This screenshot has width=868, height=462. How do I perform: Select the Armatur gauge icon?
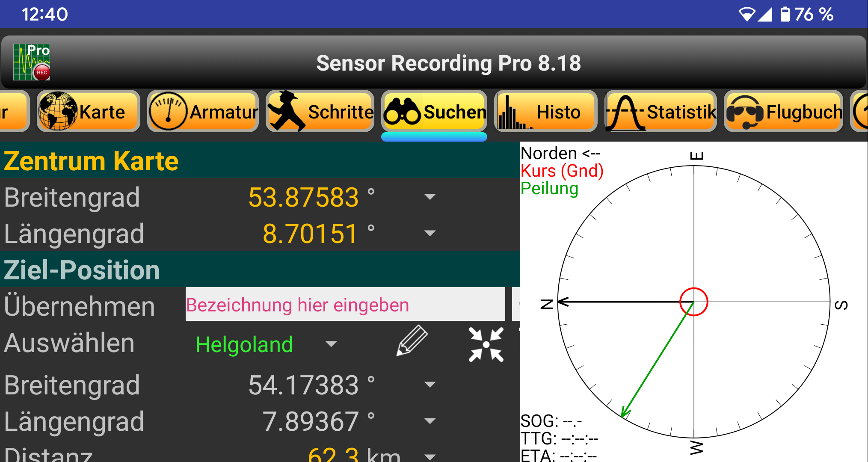(x=168, y=111)
